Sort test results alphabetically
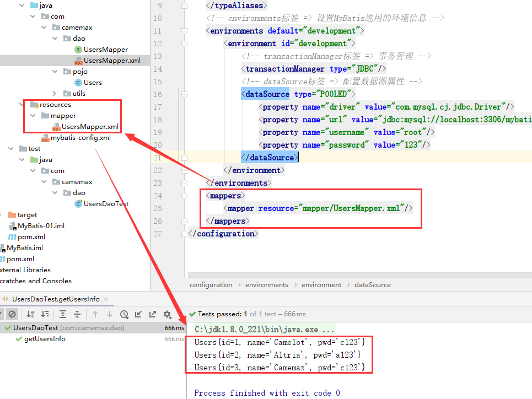532x399 pixels. (x=30, y=314)
